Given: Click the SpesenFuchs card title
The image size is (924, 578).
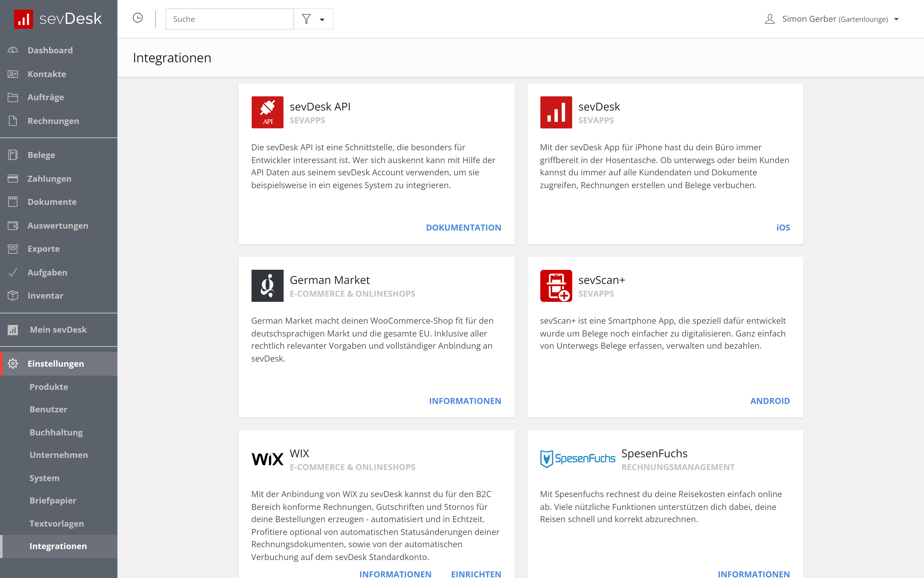Looking at the screenshot, I should [654, 453].
